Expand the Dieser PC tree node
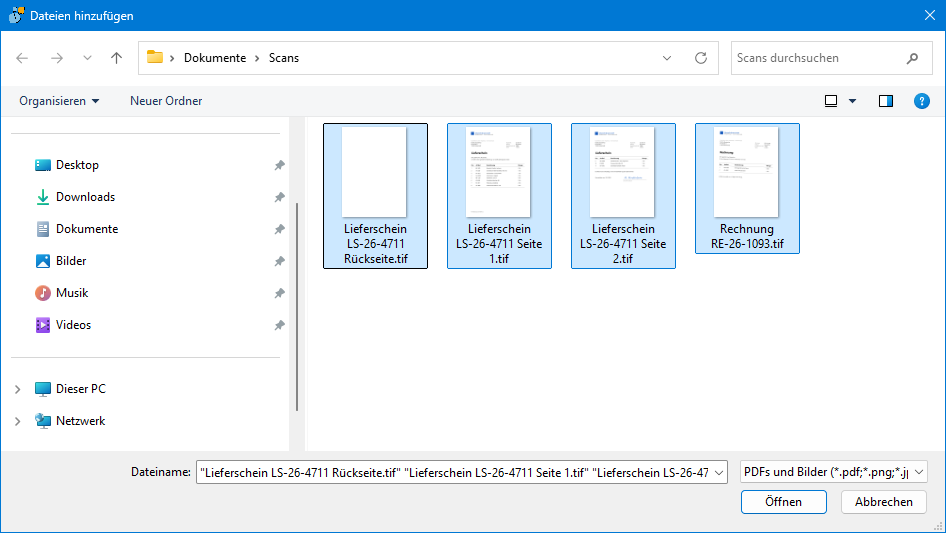This screenshot has width=946, height=533. point(17,389)
